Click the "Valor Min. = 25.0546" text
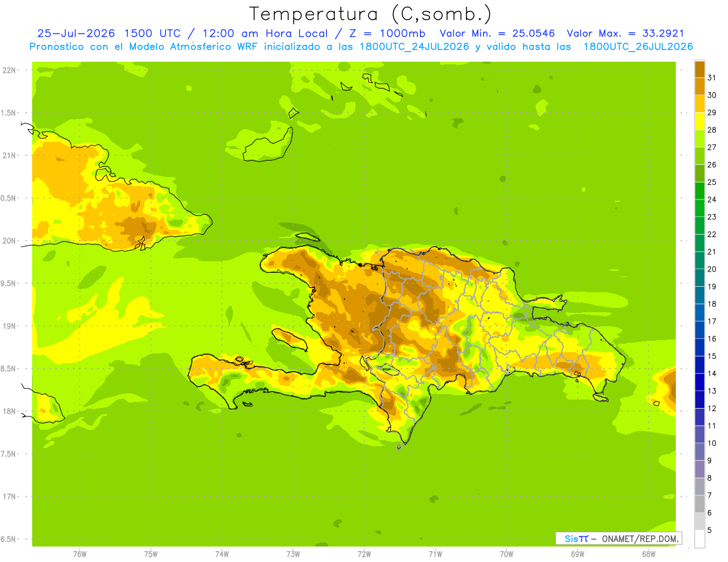728x562 pixels. point(497,33)
